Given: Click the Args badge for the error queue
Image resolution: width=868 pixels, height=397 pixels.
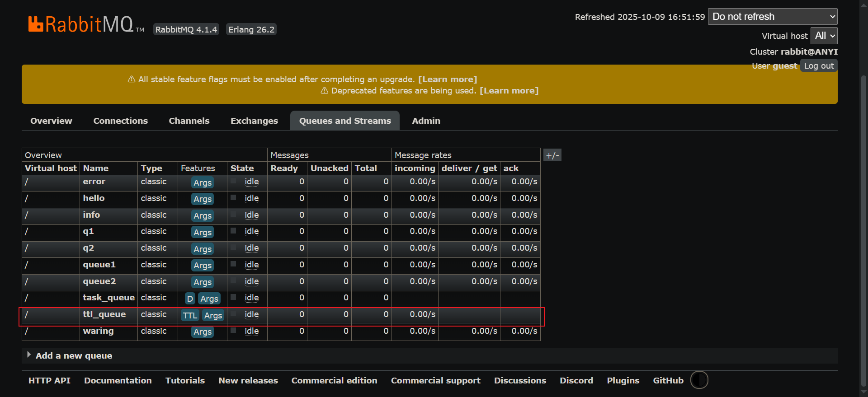Looking at the screenshot, I should pos(203,182).
